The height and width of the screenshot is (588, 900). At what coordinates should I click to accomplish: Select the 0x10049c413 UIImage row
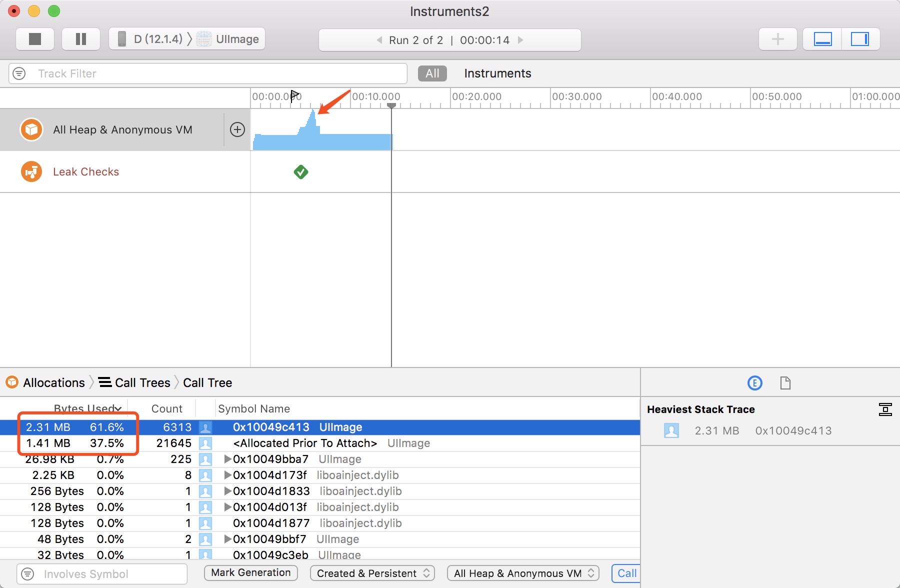click(x=320, y=427)
